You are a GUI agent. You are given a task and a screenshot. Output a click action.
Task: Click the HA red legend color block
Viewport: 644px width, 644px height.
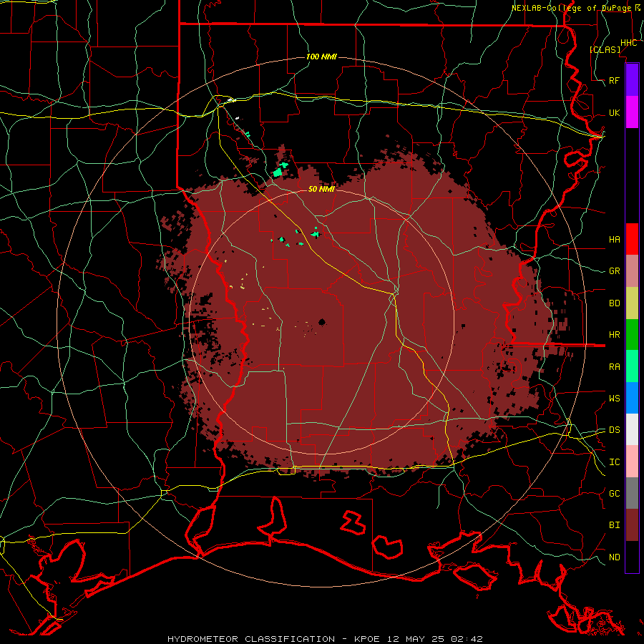(x=632, y=239)
